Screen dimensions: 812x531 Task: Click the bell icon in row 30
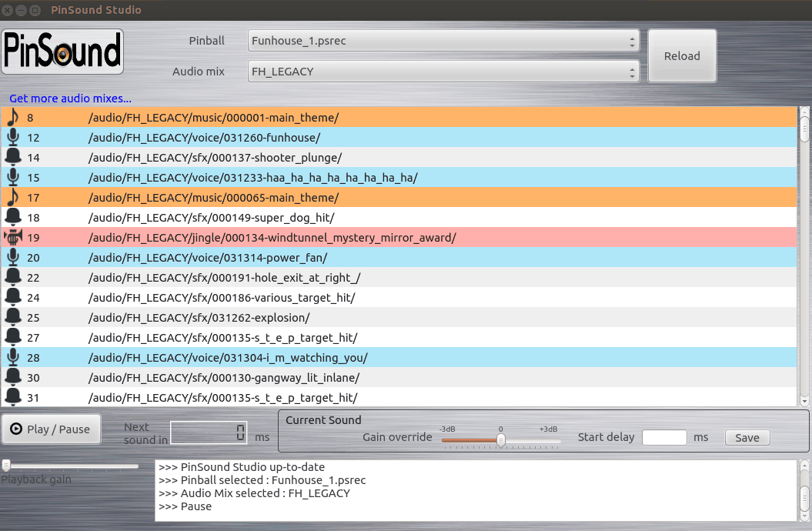point(13,377)
